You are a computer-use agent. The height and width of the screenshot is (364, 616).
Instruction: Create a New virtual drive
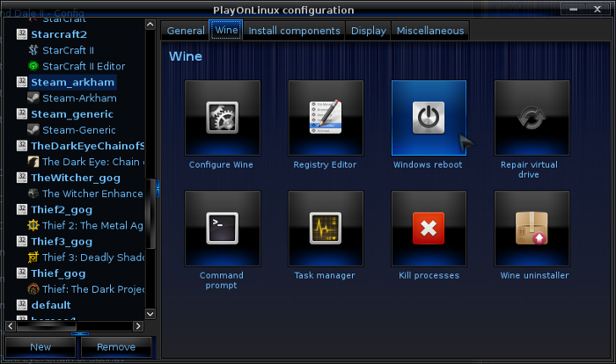[40, 347]
